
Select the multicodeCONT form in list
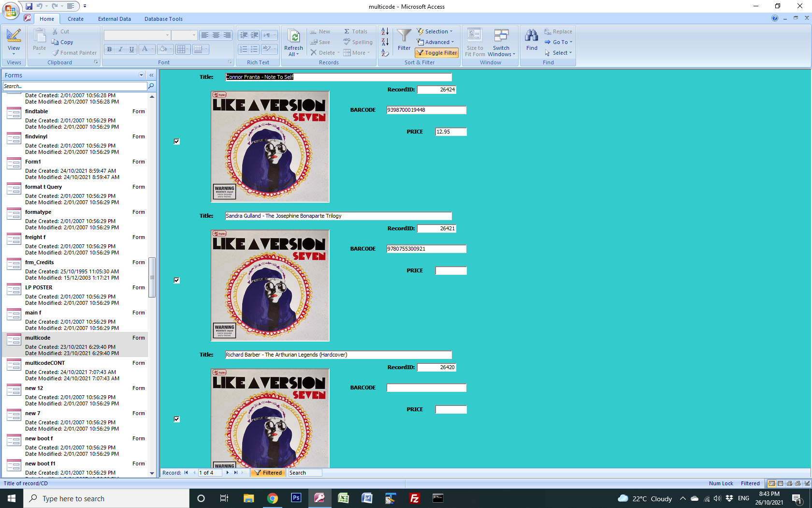(x=75, y=370)
